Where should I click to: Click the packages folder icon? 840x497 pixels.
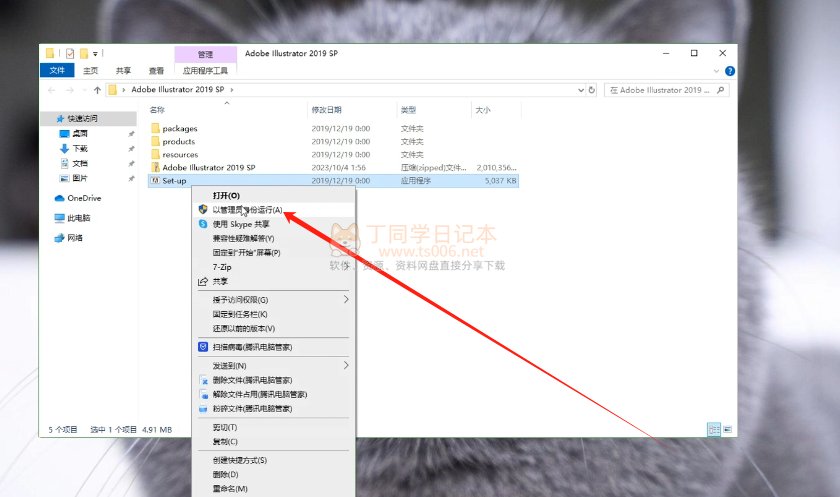tap(155, 128)
